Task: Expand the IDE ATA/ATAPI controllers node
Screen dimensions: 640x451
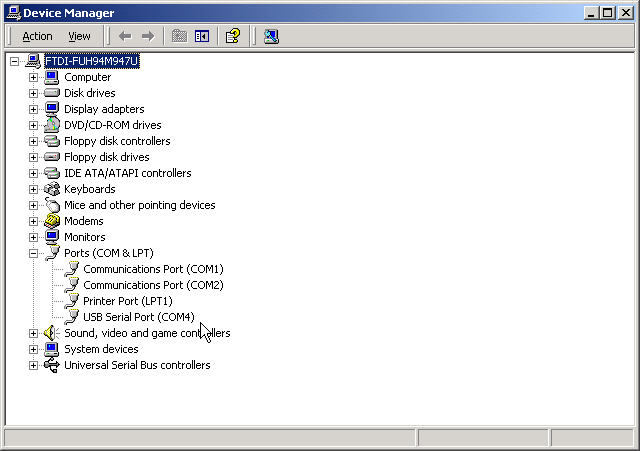Action: click(33, 173)
